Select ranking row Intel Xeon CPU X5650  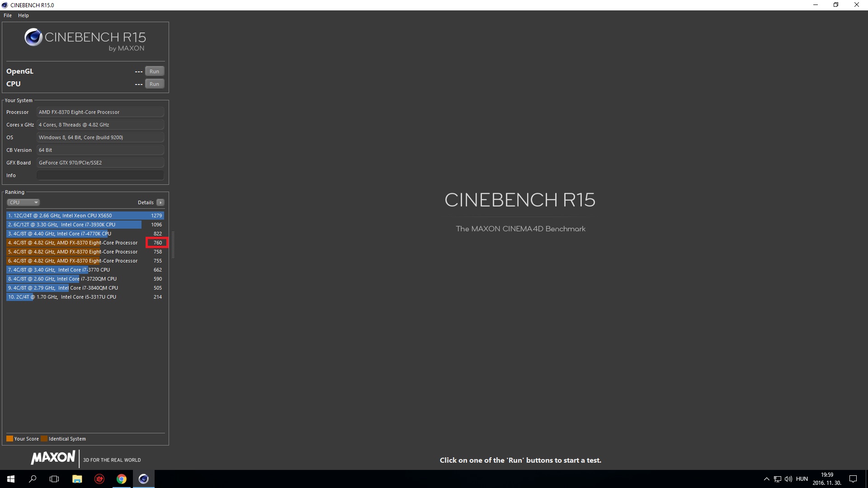coord(85,216)
